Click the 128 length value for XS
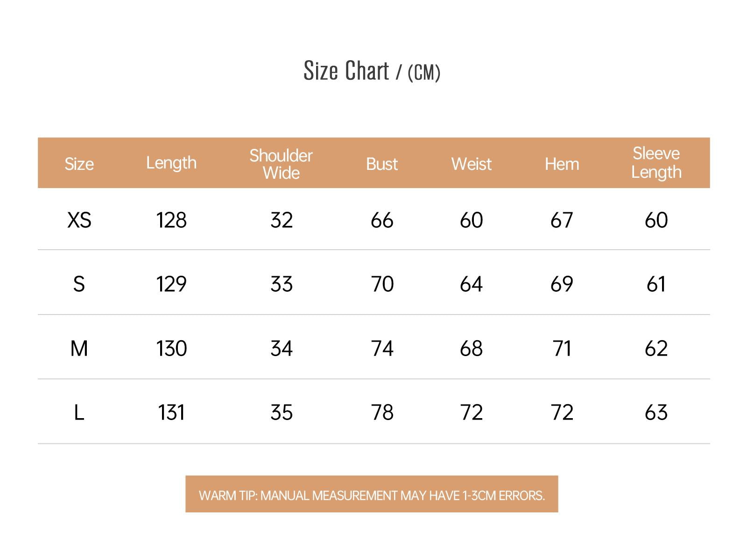The height and width of the screenshot is (560, 747). [x=171, y=220]
